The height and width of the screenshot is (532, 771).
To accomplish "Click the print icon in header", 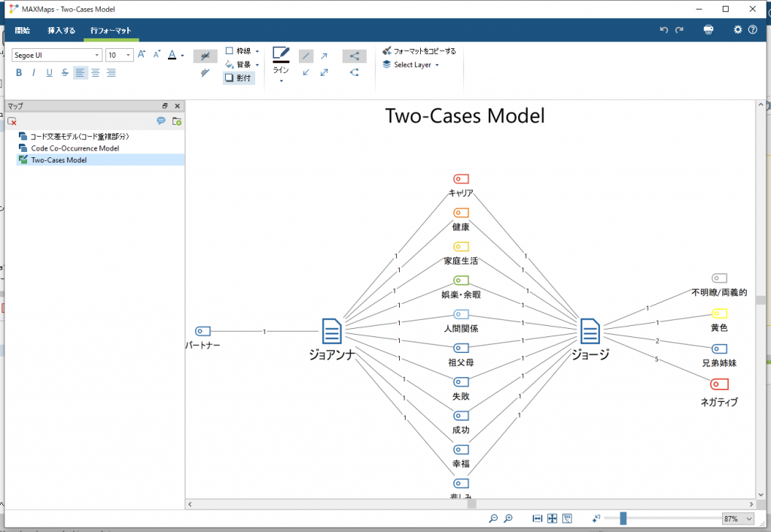I will click(708, 30).
